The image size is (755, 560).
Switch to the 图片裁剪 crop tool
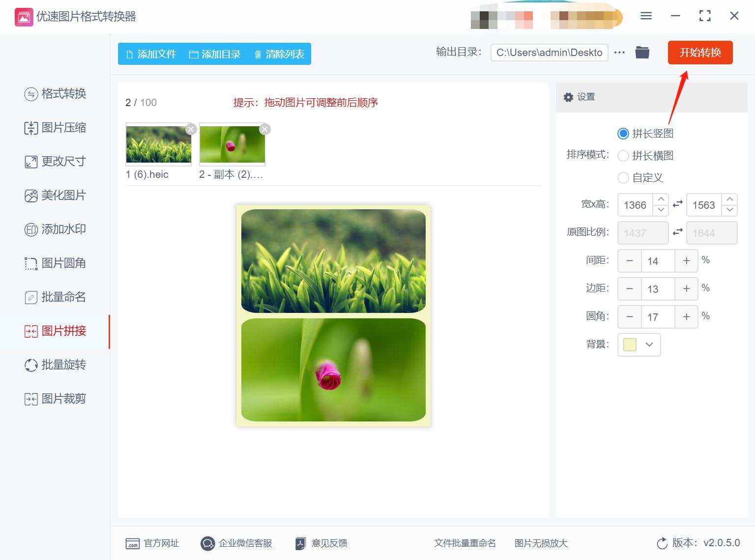click(x=55, y=398)
